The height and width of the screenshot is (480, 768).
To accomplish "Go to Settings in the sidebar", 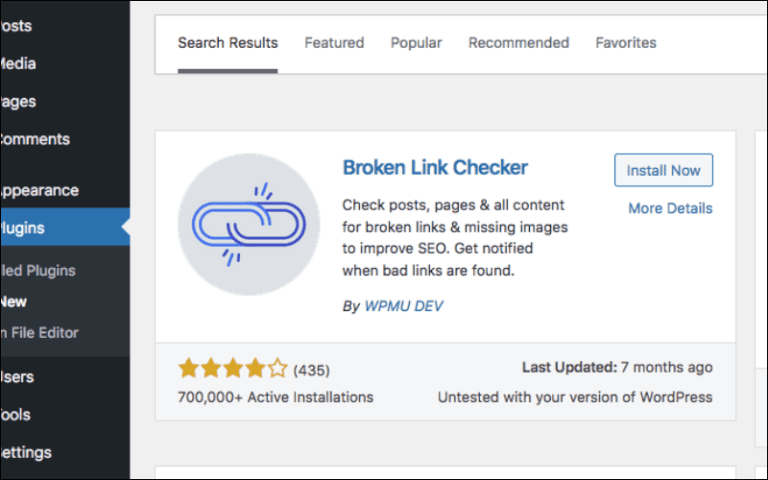I will (x=26, y=452).
